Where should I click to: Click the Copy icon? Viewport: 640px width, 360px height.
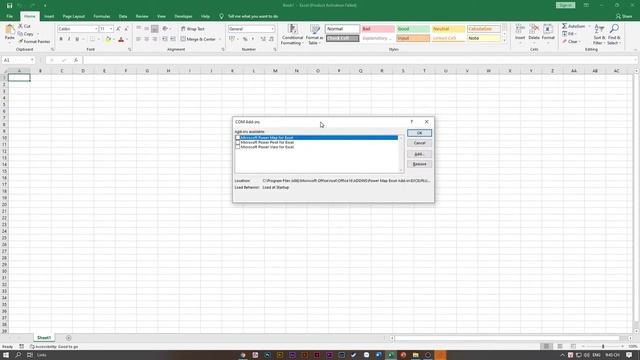20,33
